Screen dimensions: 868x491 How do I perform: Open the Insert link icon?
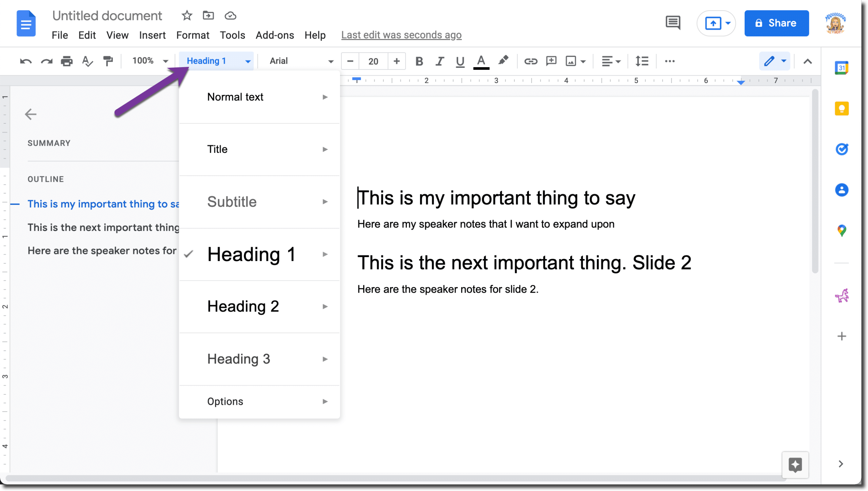click(531, 61)
